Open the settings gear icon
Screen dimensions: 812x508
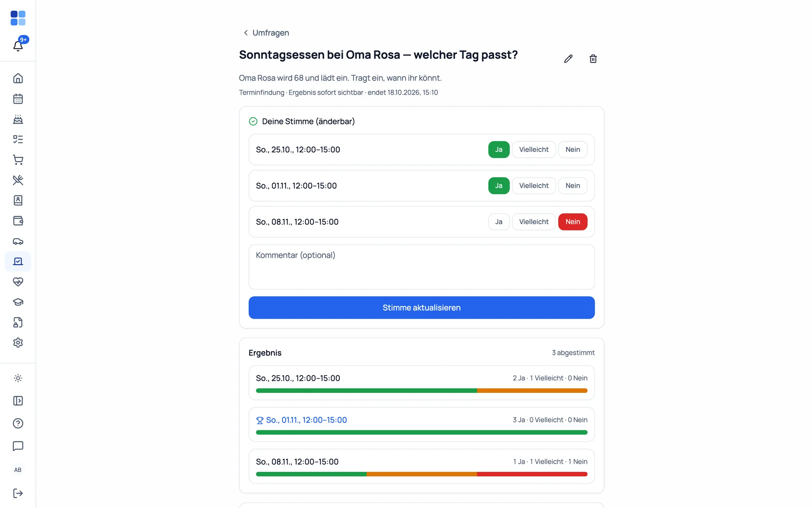click(x=18, y=343)
